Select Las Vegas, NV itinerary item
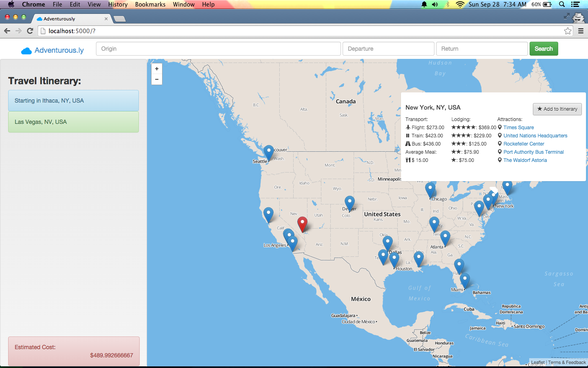 [73, 122]
